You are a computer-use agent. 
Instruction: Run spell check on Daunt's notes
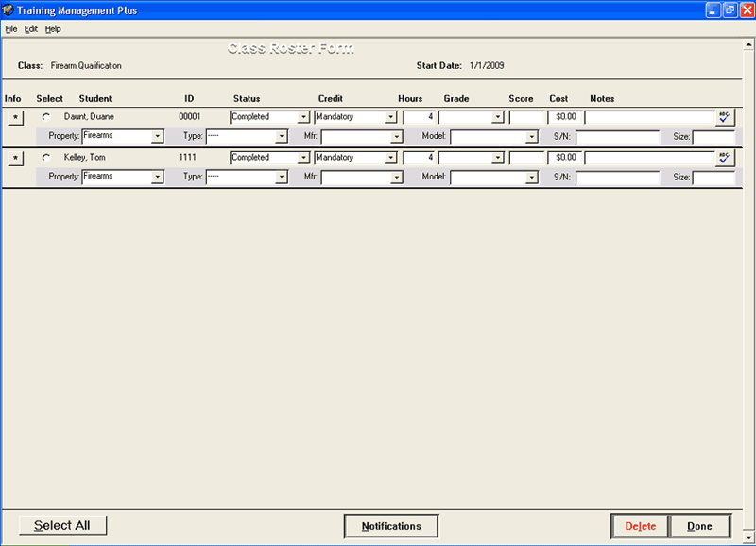coord(726,117)
